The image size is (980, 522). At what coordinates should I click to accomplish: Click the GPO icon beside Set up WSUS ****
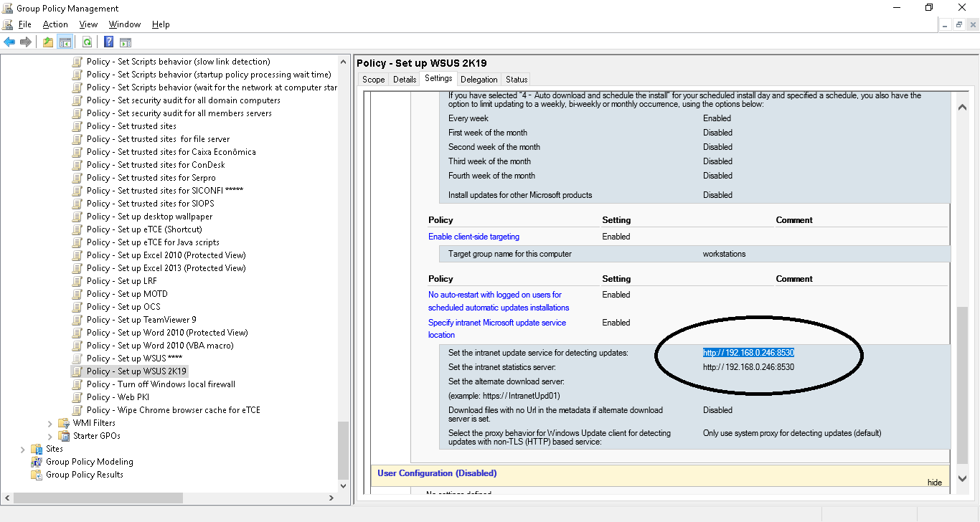(77, 359)
